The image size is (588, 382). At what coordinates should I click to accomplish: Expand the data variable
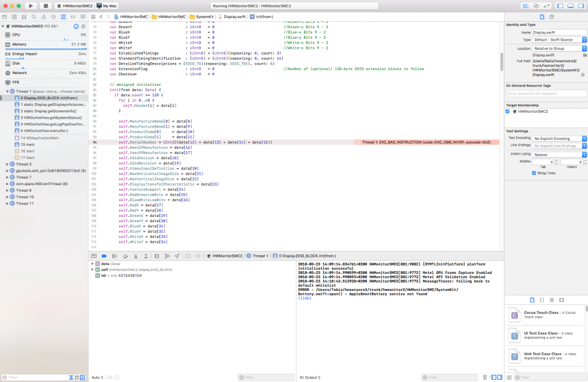pyautogui.click(x=92, y=264)
